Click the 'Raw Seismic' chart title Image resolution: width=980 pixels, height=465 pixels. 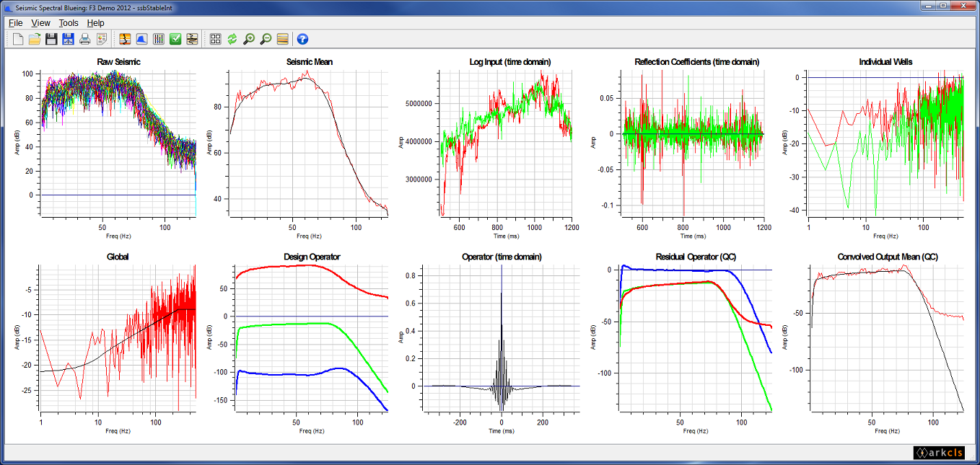tap(118, 62)
